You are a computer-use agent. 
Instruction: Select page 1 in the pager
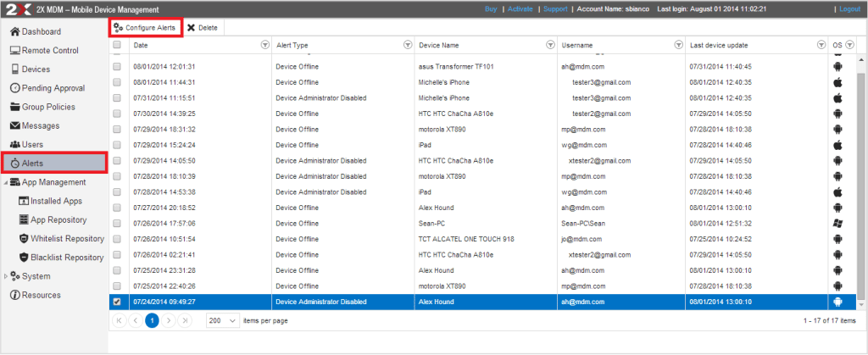153,320
